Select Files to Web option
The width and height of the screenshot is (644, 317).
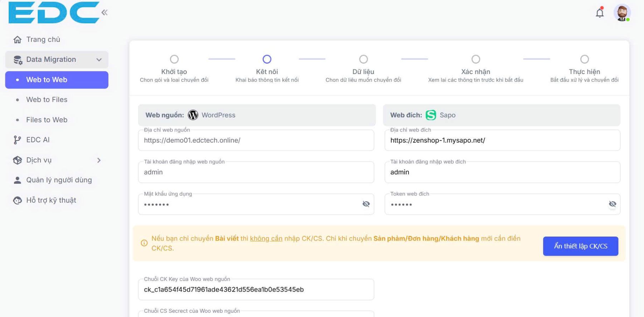click(47, 120)
